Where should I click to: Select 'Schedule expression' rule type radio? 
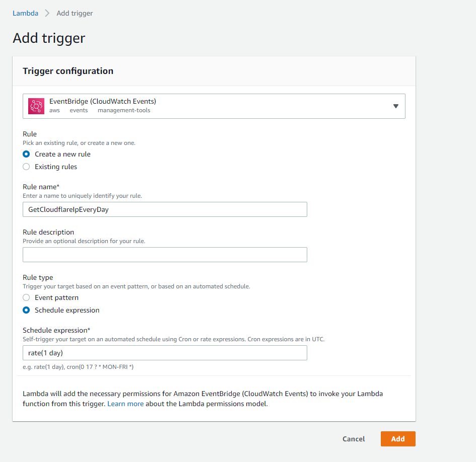[x=27, y=310]
